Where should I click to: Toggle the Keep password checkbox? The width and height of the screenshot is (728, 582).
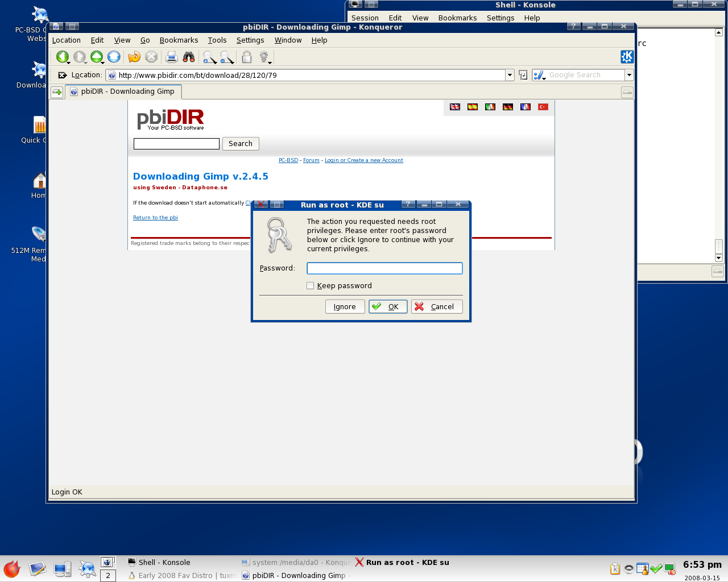pos(310,286)
